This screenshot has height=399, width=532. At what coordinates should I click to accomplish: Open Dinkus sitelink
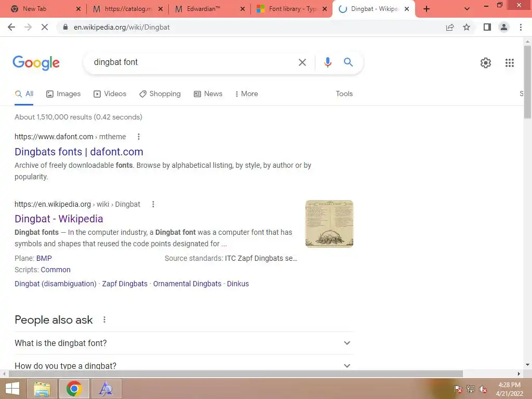[x=238, y=284]
